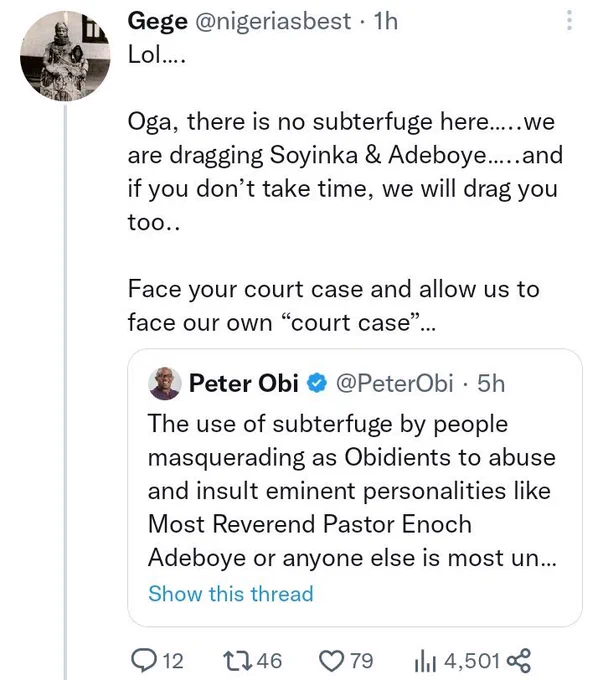
Task: Open the @PeterObi handle
Action: click(x=395, y=384)
